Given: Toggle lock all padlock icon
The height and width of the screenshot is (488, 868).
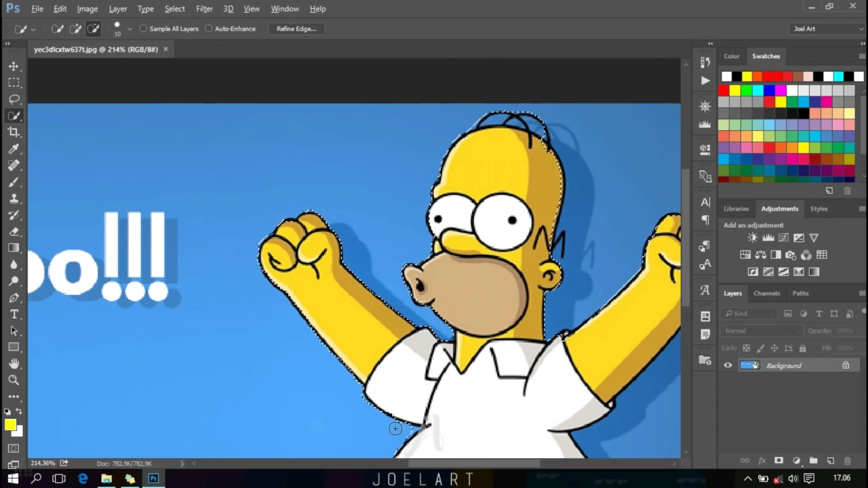Looking at the screenshot, I should 802,348.
